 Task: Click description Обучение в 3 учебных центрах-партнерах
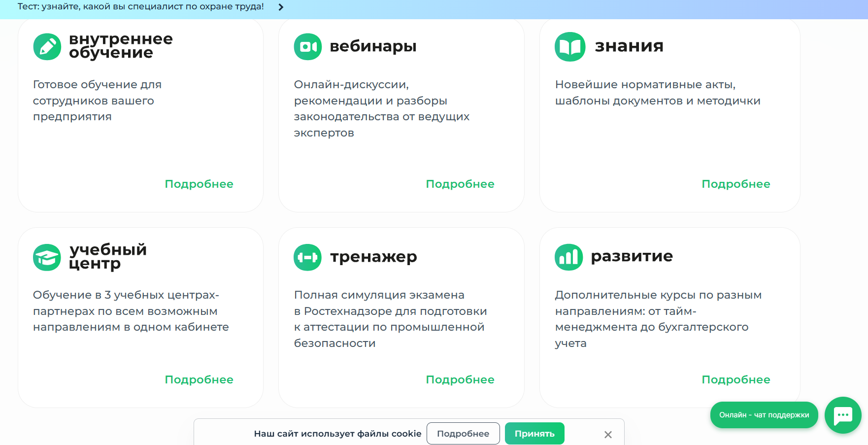(x=131, y=311)
